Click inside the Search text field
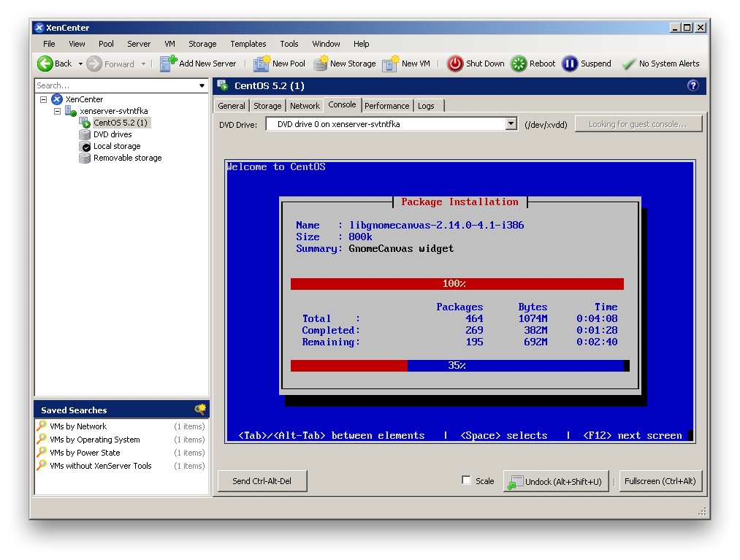The image size is (740, 560). tap(116, 85)
